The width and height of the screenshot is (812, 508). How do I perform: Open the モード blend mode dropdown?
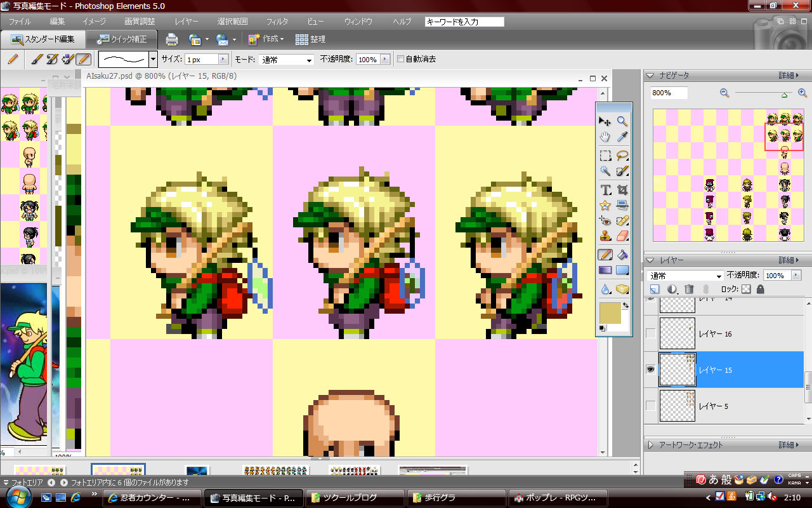(x=286, y=59)
